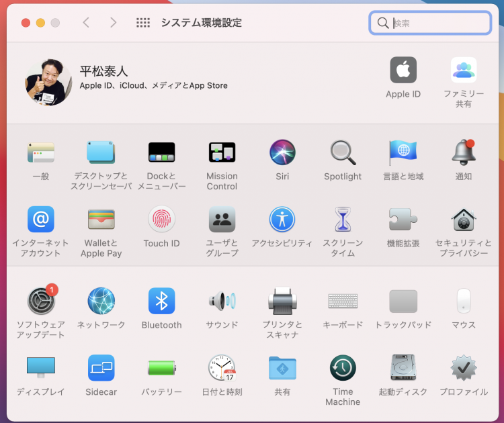Open 機能拡張 (Extensions) preferences
504x423 pixels.
click(x=403, y=220)
